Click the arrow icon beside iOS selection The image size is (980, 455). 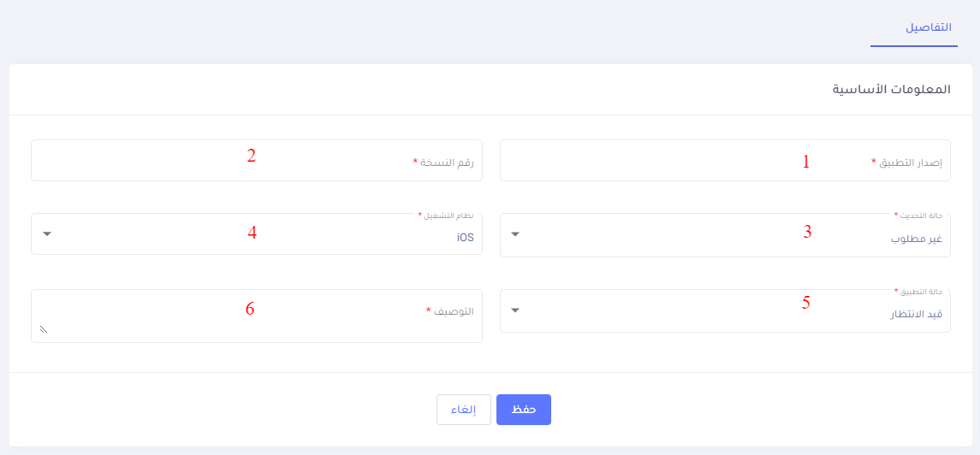pos(46,234)
